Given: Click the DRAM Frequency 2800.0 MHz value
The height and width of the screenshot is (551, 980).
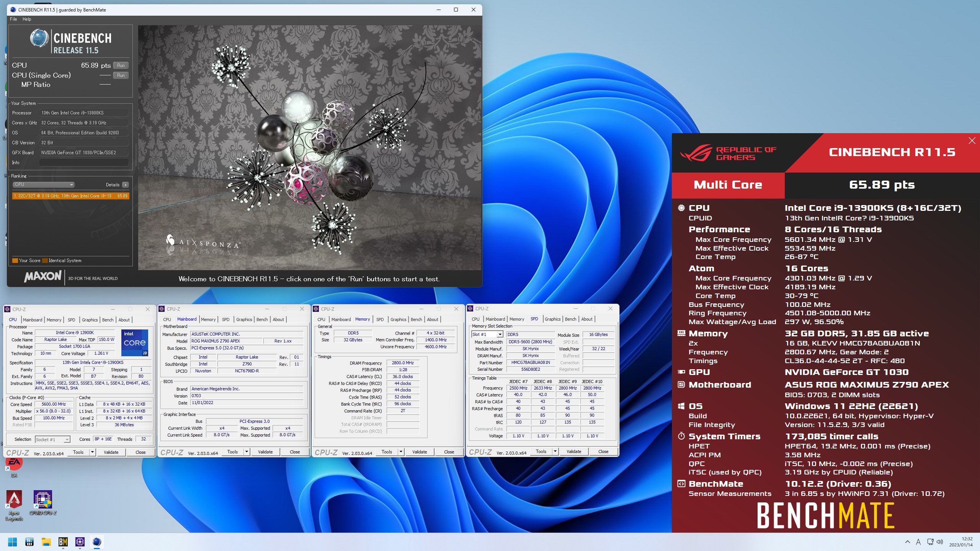Looking at the screenshot, I should (x=403, y=363).
